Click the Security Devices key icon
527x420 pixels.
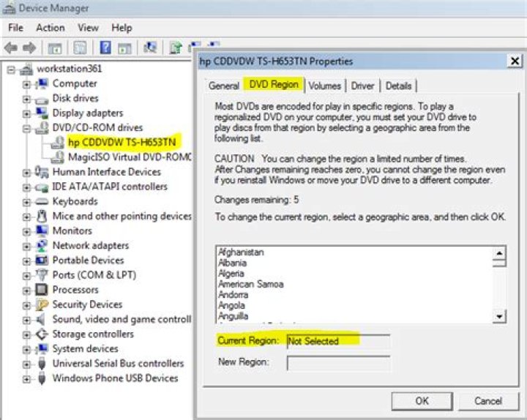[42, 304]
